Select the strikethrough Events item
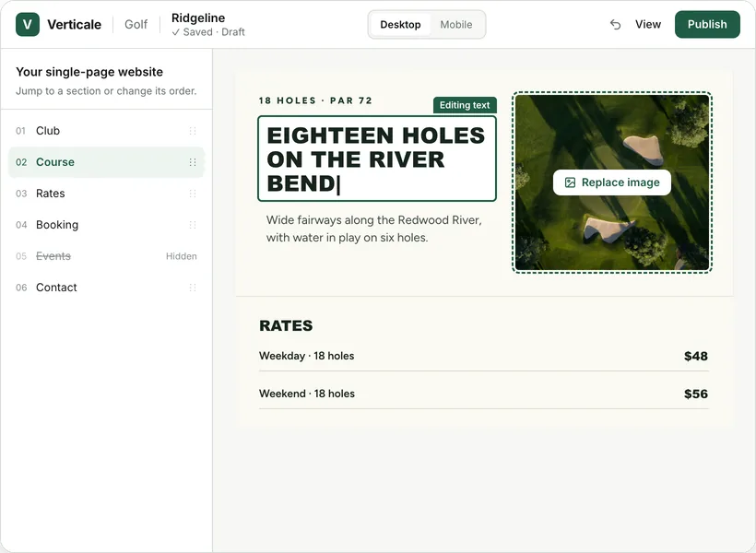756x553 pixels. (53, 256)
